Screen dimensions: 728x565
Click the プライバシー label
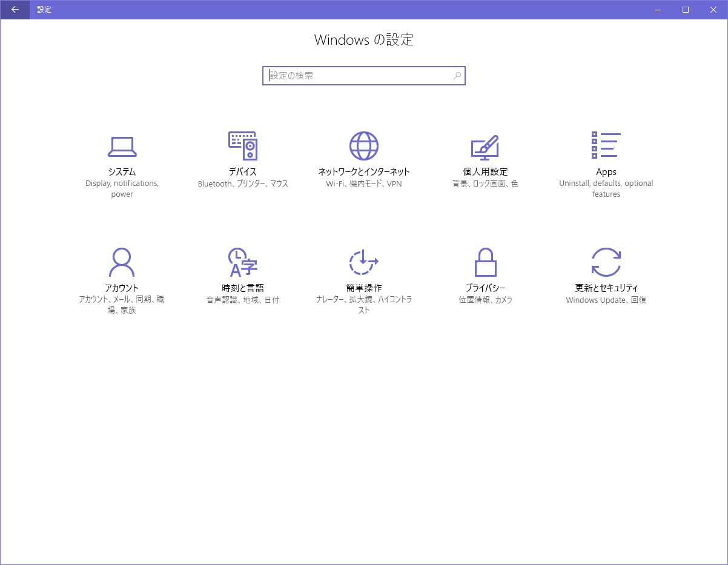coord(485,288)
